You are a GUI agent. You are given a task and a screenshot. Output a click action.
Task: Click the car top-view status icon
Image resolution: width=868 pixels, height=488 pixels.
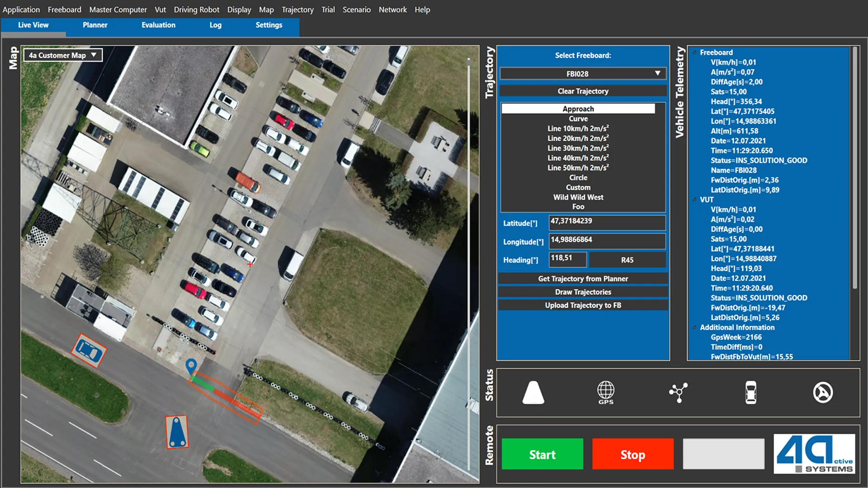coord(750,392)
